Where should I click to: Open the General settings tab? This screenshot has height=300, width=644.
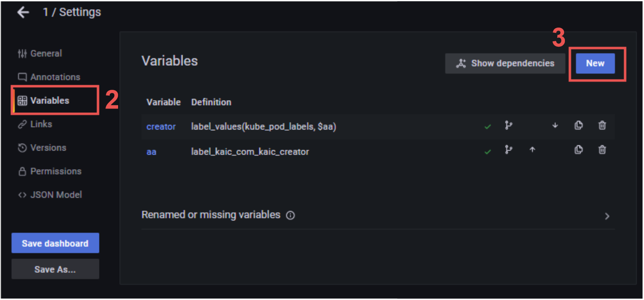click(x=46, y=54)
